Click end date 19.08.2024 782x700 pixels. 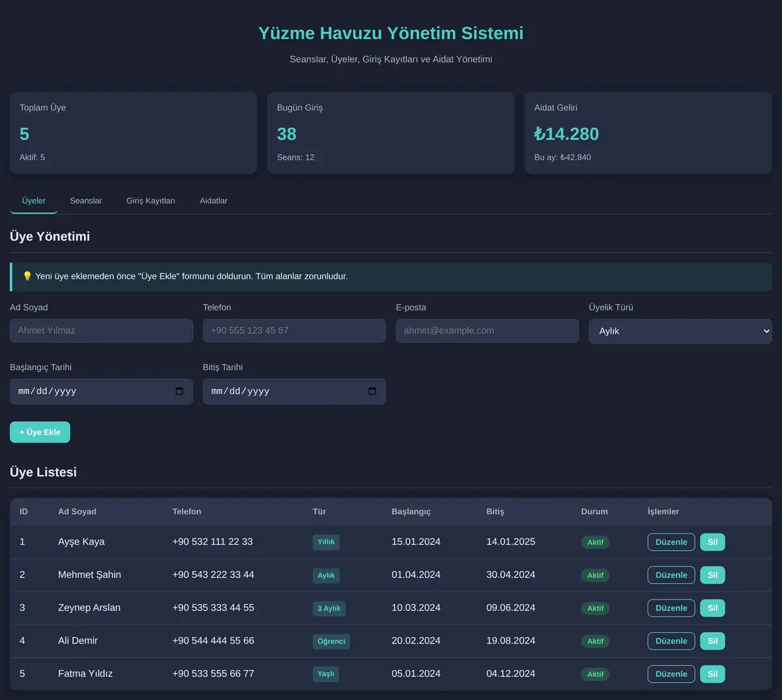(511, 641)
